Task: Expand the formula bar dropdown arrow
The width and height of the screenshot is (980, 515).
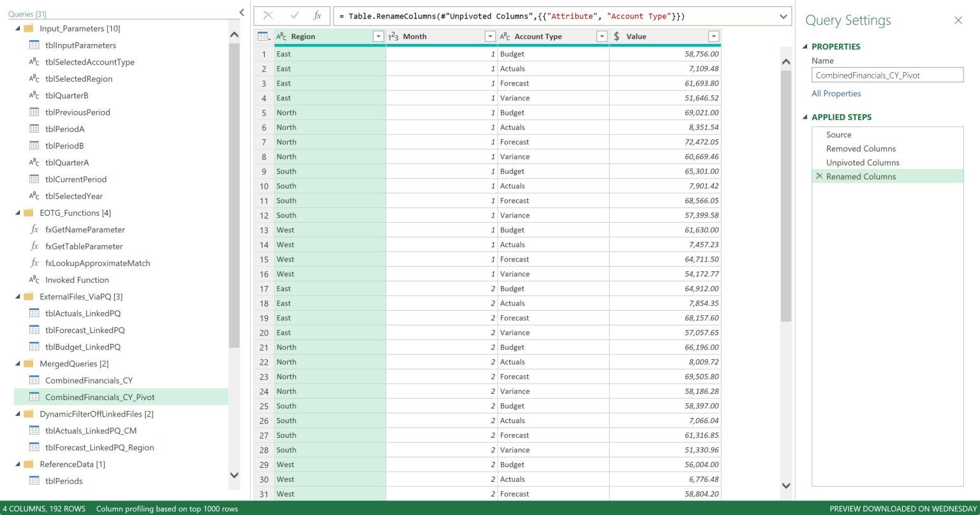Action: tap(784, 16)
